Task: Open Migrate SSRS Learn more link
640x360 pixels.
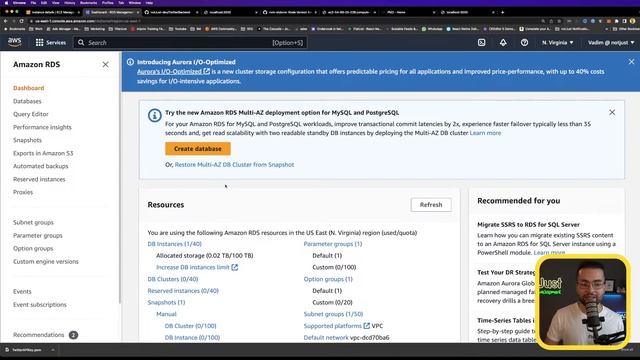Action: click(549, 253)
